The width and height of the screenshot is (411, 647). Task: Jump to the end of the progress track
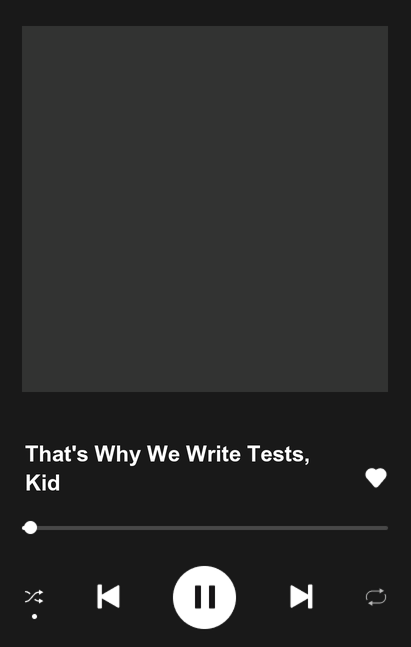pos(386,528)
